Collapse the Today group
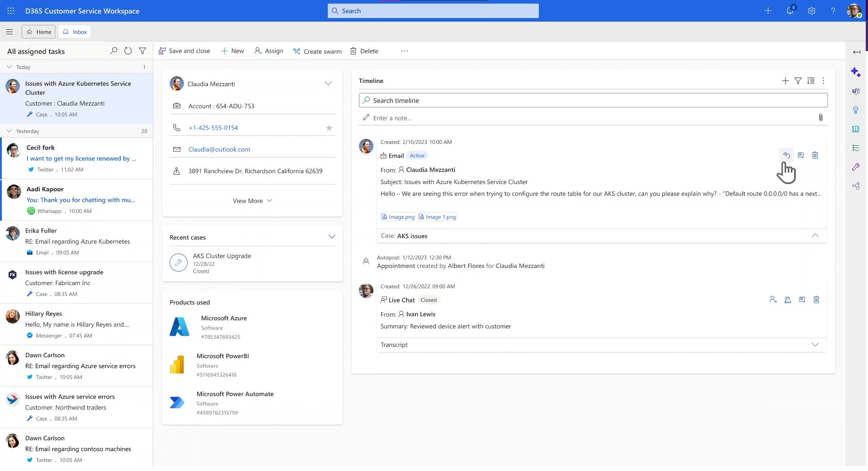 click(x=9, y=67)
